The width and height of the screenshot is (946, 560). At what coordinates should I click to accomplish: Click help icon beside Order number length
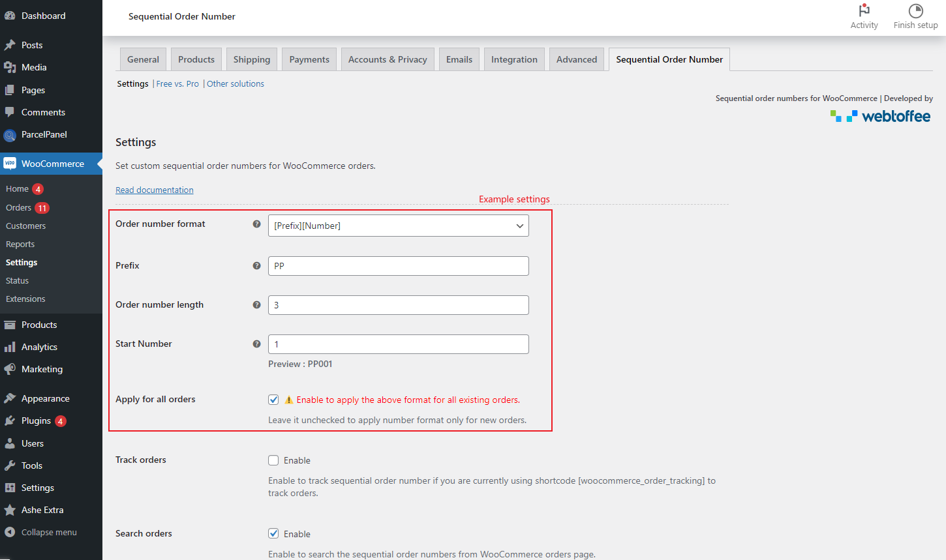point(256,304)
